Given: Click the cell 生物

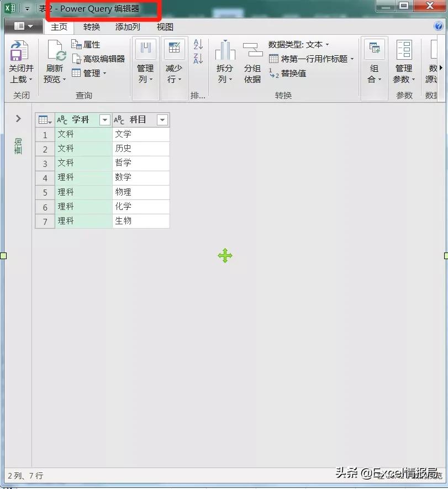Looking at the screenshot, I should tap(141, 221).
